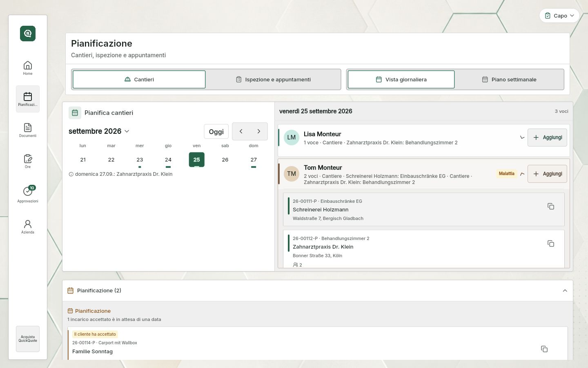Click the '3 voci' count label
This screenshot has width=588, height=368.
(x=561, y=111)
